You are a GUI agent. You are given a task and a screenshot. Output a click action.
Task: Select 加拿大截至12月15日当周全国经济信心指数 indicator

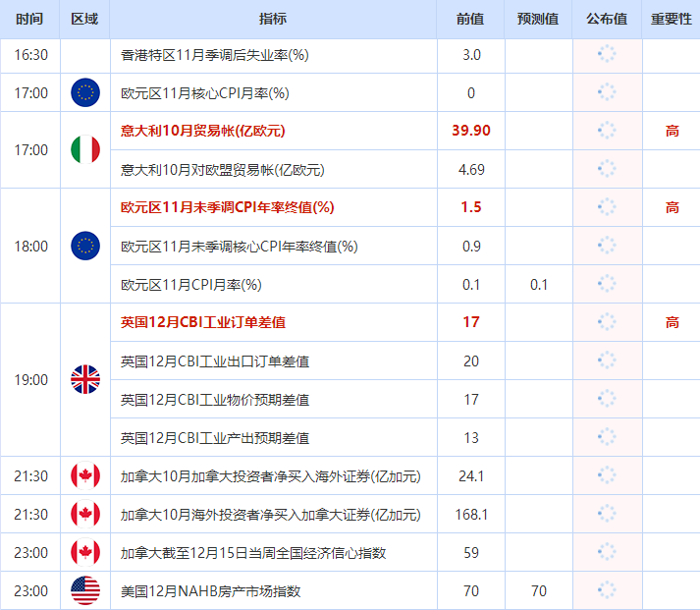click(x=253, y=553)
